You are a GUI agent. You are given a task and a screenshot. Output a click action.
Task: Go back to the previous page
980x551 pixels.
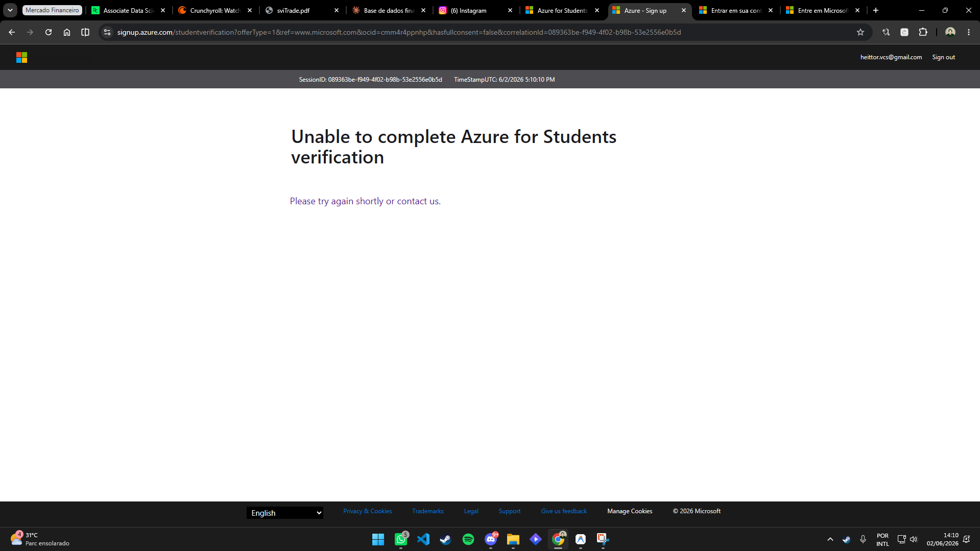[x=12, y=32]
